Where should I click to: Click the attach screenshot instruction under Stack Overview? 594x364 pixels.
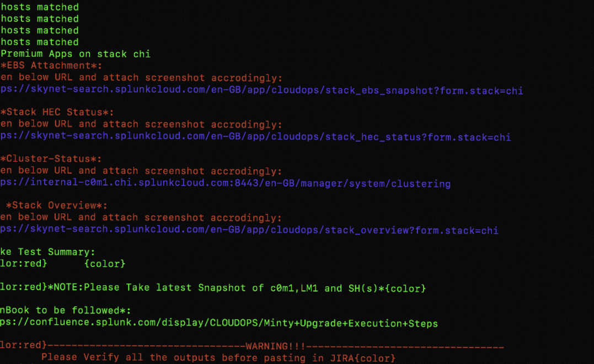click(141, 217)
